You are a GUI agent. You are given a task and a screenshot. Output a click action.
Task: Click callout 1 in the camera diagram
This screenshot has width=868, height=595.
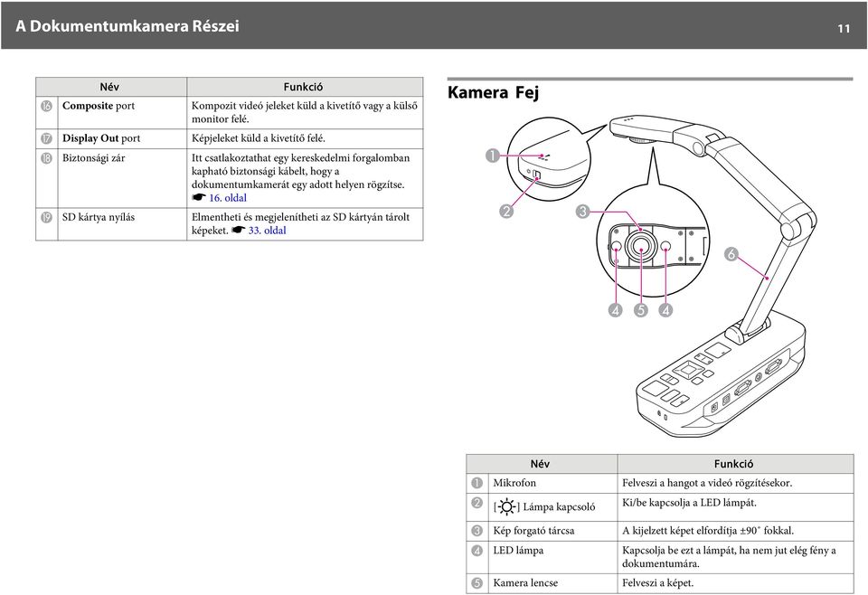click(x=492, y=156)
